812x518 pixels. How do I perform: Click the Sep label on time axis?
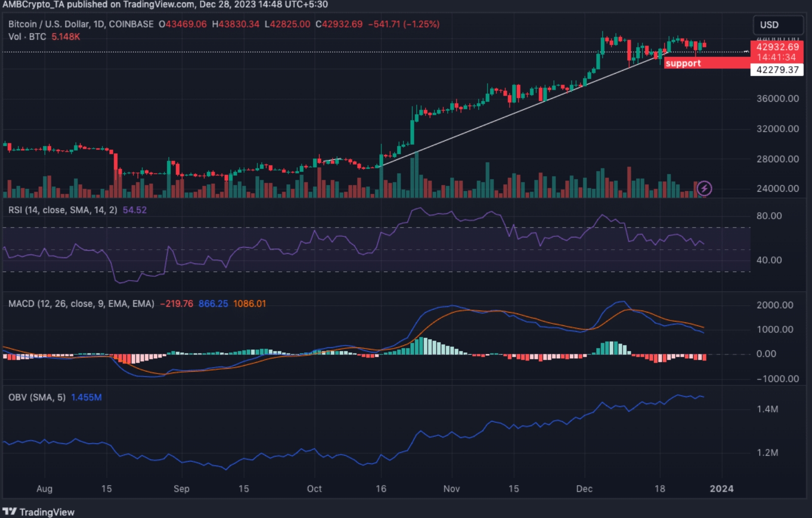coord(181,489)
